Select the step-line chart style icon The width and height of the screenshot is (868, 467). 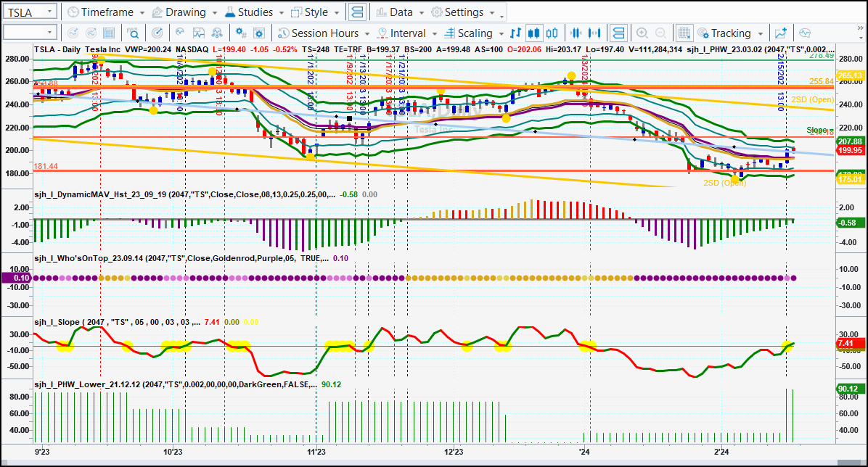click(516, 33)
